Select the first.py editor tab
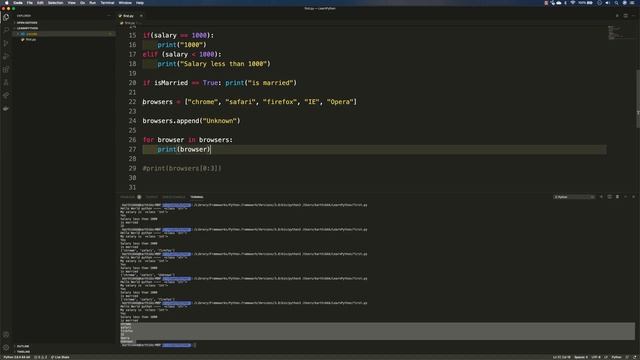 pyautogui.click(x=128, y=16)
